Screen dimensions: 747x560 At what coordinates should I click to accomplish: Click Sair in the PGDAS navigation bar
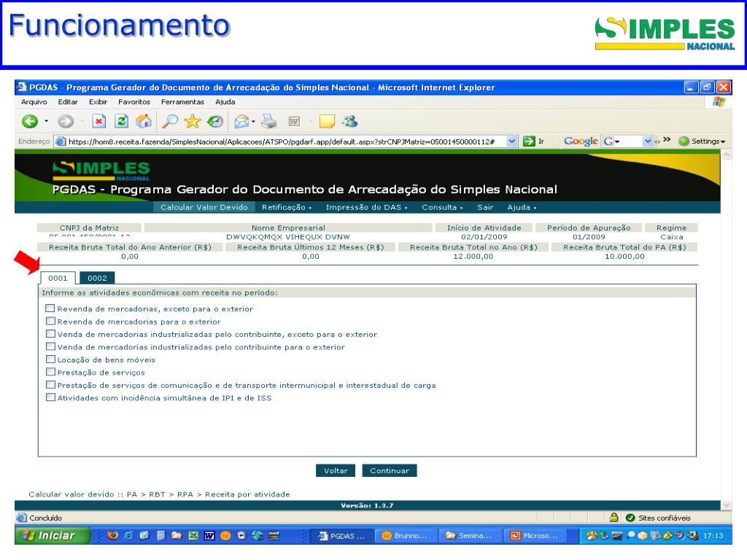pyautogui.click(x=485, y=207)
